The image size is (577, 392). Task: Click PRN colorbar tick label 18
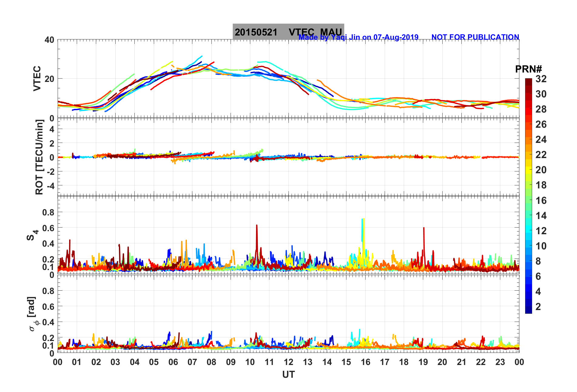tap(541, 185)
